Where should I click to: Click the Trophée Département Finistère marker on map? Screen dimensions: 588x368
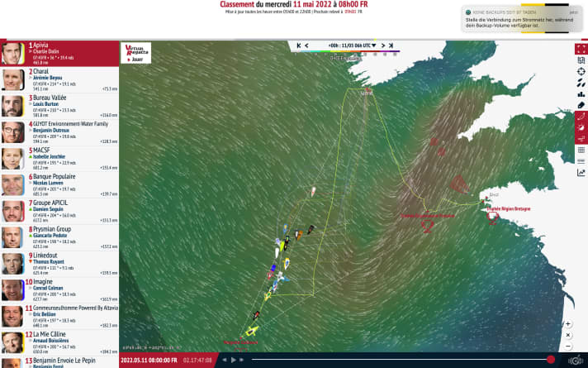click(427, 227)
